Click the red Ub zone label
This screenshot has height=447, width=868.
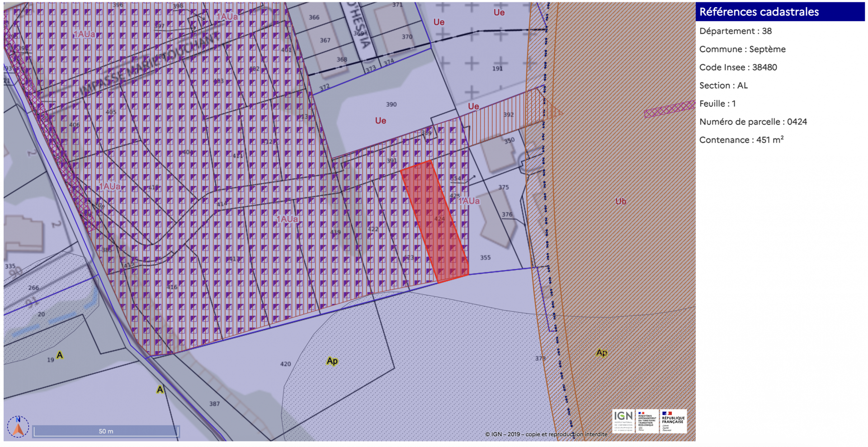(x=621, y=201)
